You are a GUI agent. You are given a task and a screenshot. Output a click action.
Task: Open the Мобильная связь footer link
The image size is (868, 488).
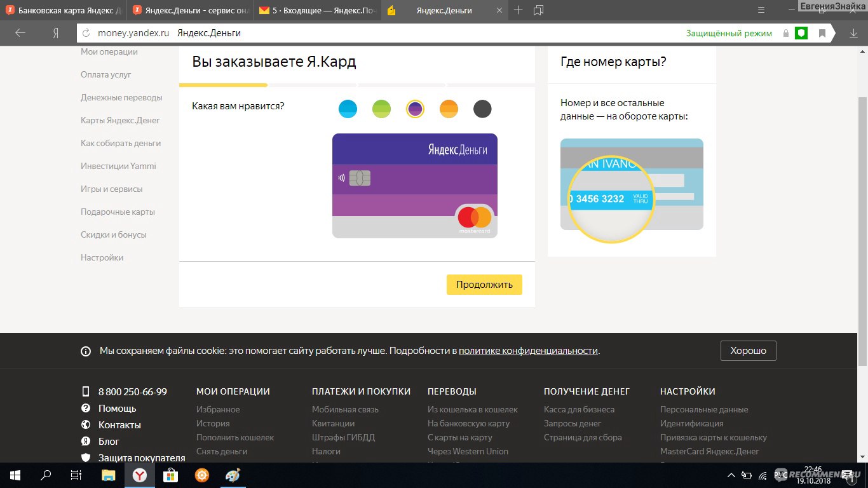click(345, 409)
